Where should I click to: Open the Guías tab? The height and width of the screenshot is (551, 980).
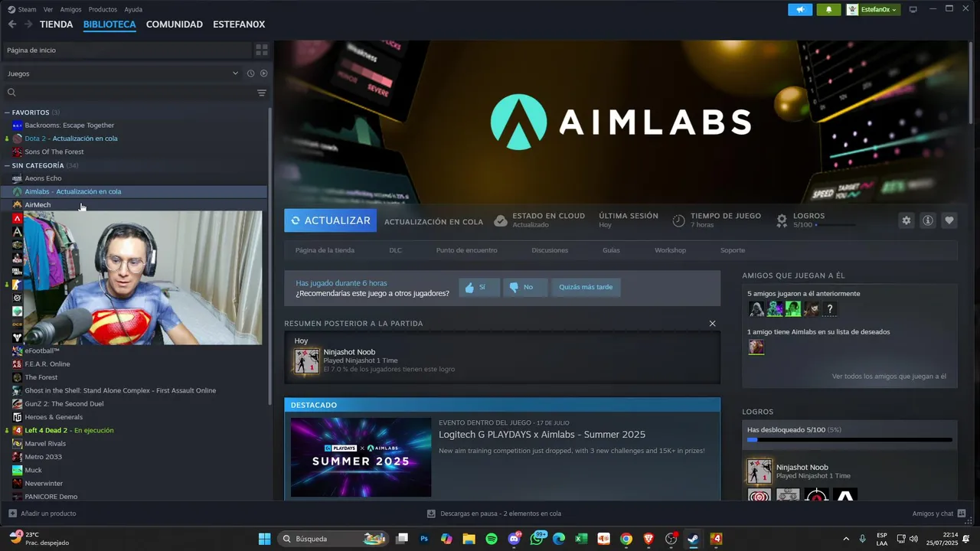(611, 250)
